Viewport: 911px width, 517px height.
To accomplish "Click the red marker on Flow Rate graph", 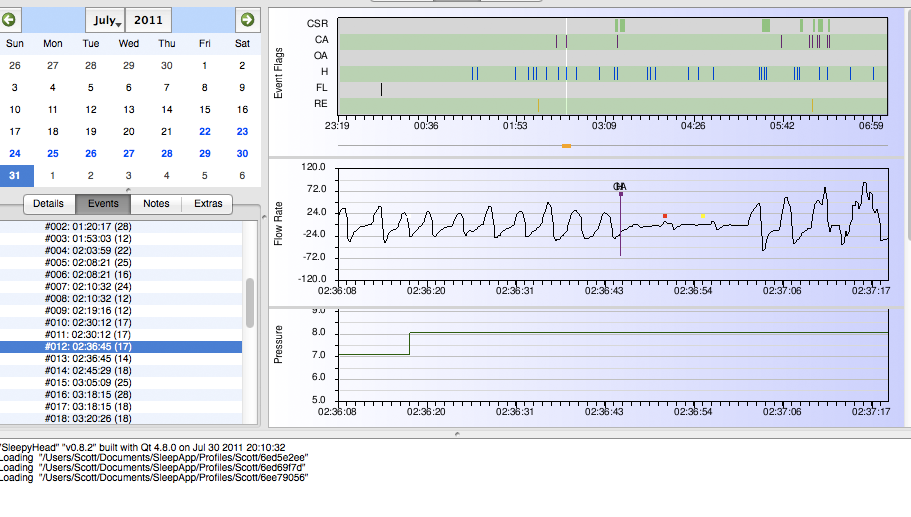I will tap(665, 216).
